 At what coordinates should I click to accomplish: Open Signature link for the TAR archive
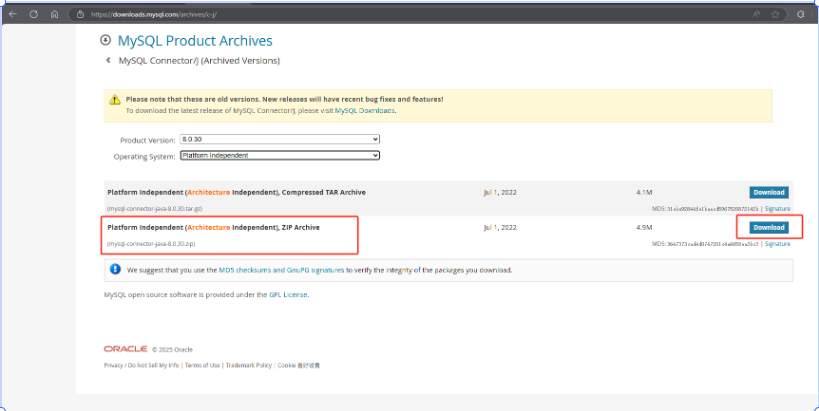pos(777,208)
